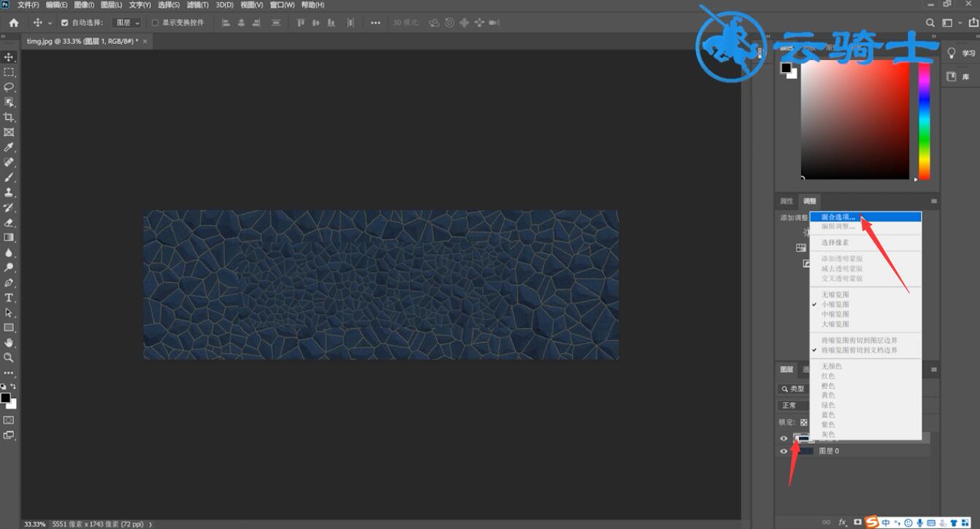Viewport: 980px width, 529px height.
Task: Click the zoom percentage field in status bar
Action: (35, 524)
